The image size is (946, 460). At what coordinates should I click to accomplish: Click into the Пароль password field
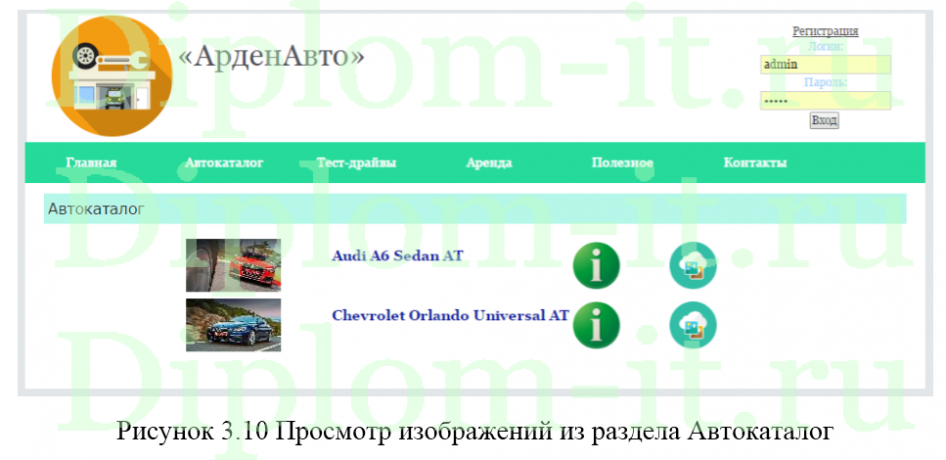point(824,101)
